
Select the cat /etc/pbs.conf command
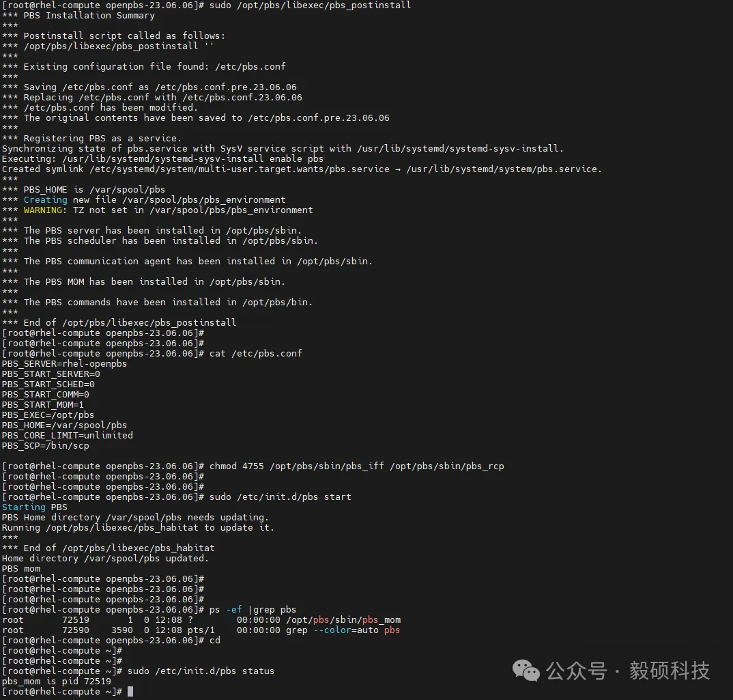click(x=255, y=353)
